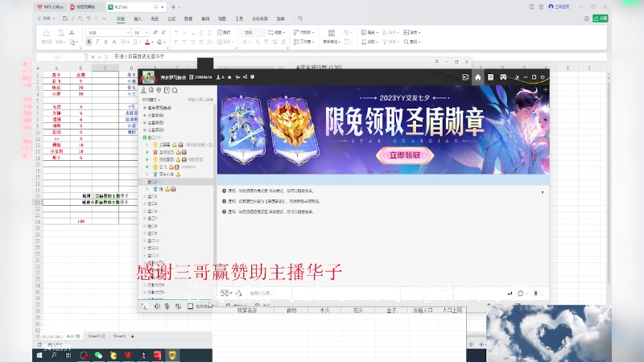Add a new sheet with plus button
The image size is (644, 362).
click(133, 336)
